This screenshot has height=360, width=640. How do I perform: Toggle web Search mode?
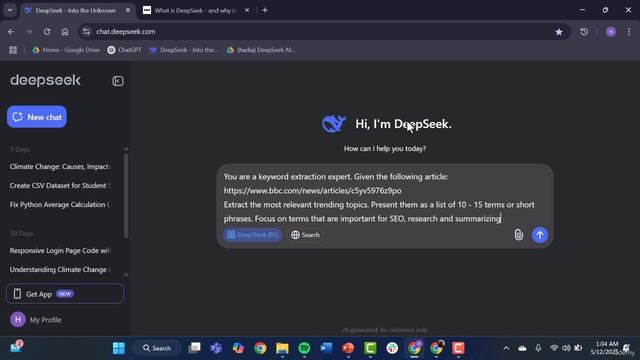[305, 235]
